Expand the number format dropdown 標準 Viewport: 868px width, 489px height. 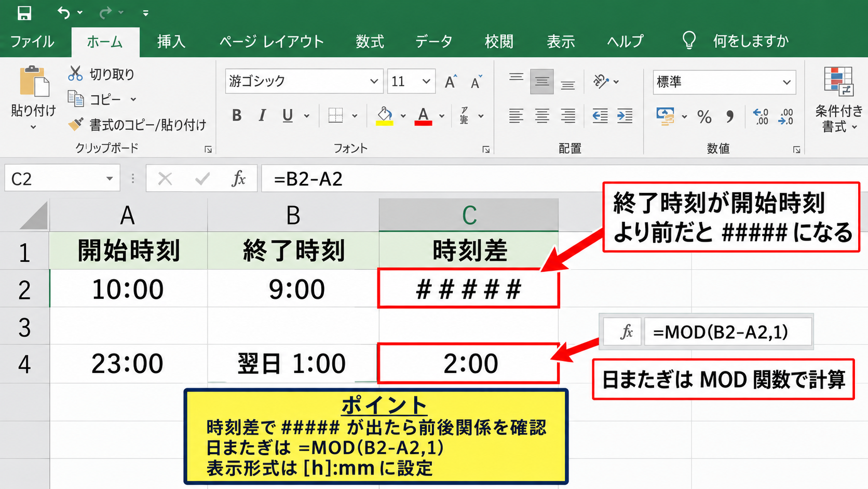(786, 82)
